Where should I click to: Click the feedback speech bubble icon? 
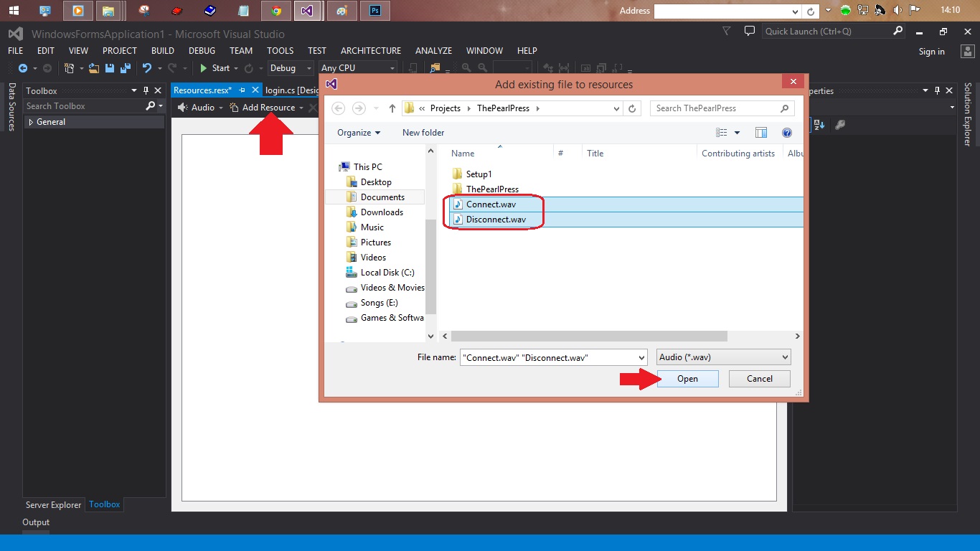(750, 32)
